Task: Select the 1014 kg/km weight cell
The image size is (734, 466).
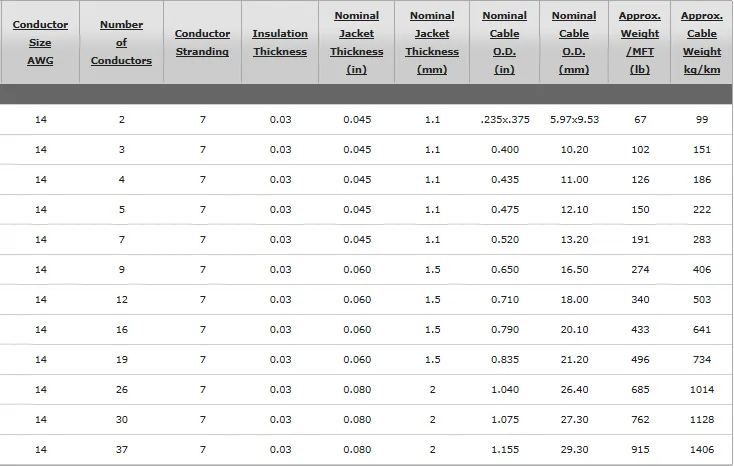Action: (702, 390)
